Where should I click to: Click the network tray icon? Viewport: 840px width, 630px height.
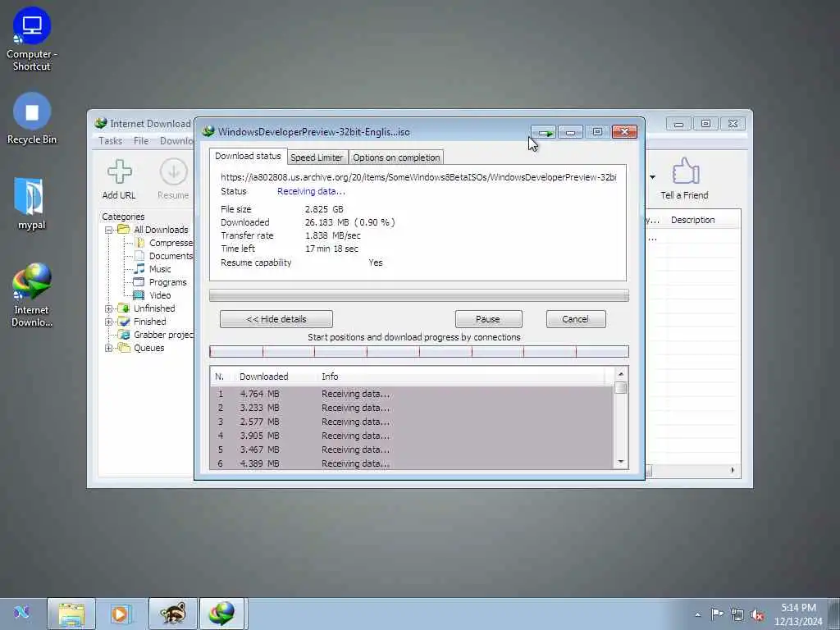(x=737, y=614)
